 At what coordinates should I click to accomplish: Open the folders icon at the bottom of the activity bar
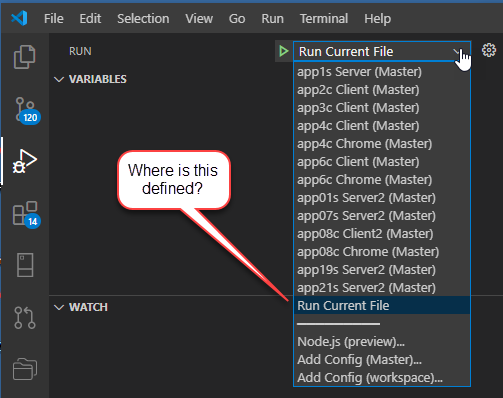click(x=25, y=369)
